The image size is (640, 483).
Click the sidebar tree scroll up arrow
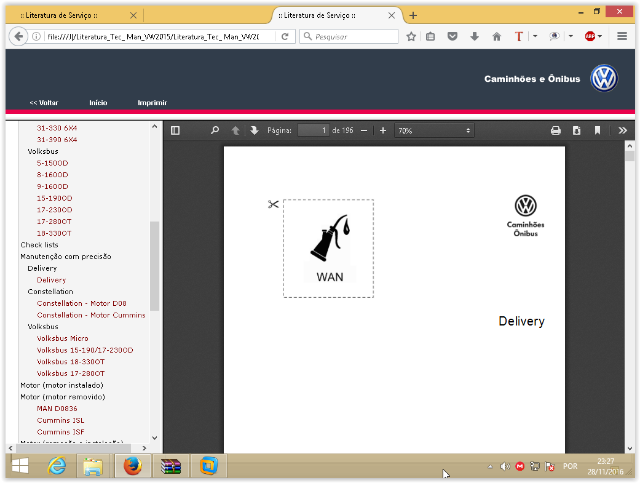[x=154, y=127]
